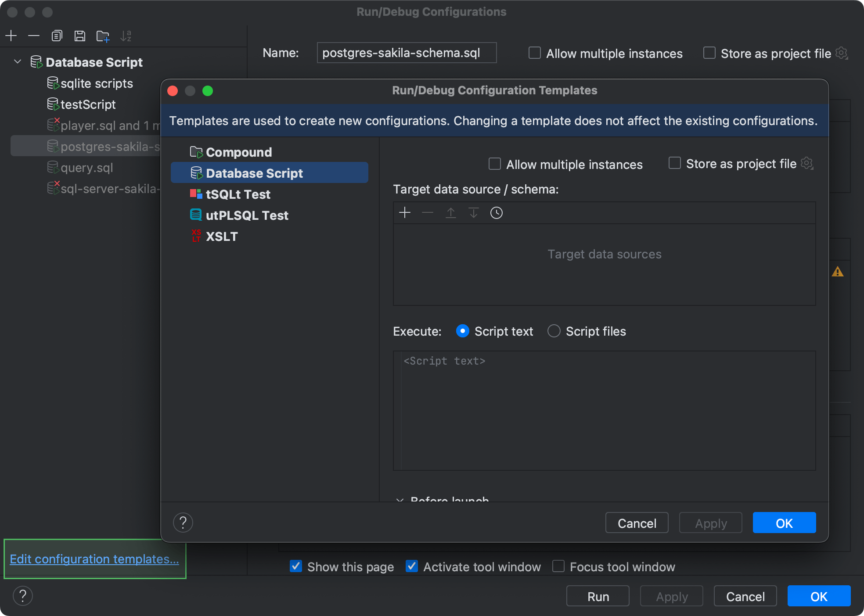Remove the selected configuration
This screenshot has width=864, height=616.
(x=34, y=36)
